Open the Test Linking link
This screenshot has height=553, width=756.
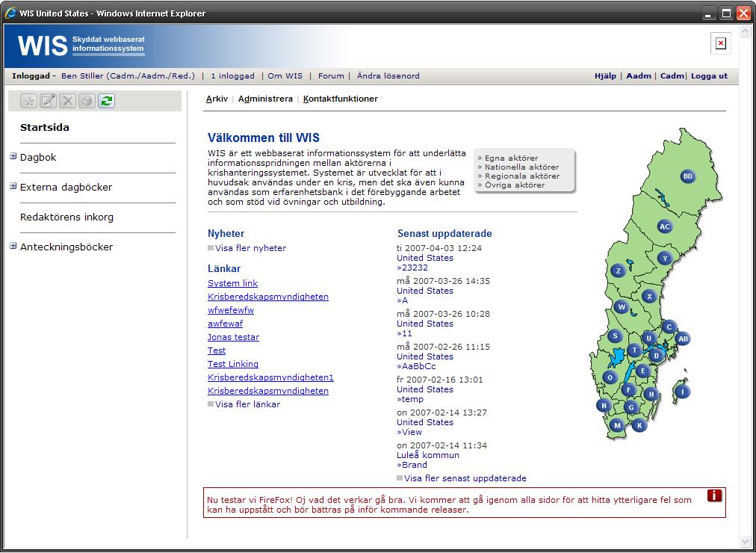(233, 364)
